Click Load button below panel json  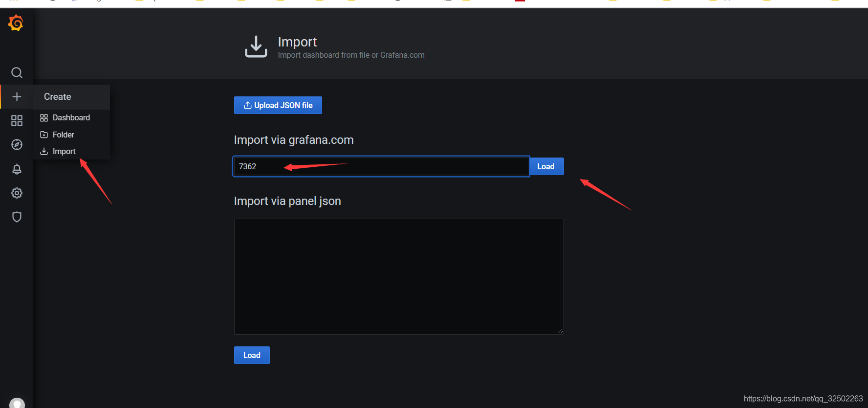pyautogui.click(x=252, y=355)
